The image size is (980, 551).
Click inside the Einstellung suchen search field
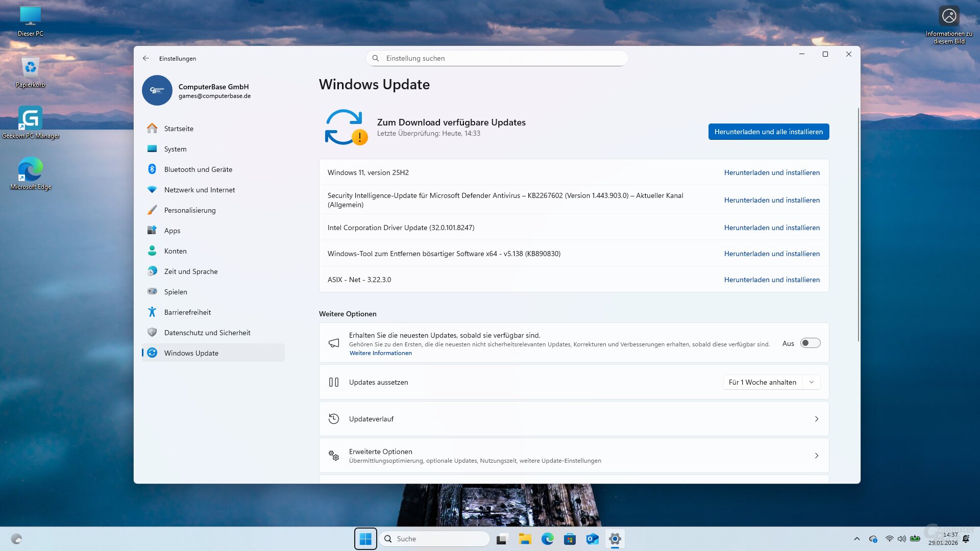point(497,58)
